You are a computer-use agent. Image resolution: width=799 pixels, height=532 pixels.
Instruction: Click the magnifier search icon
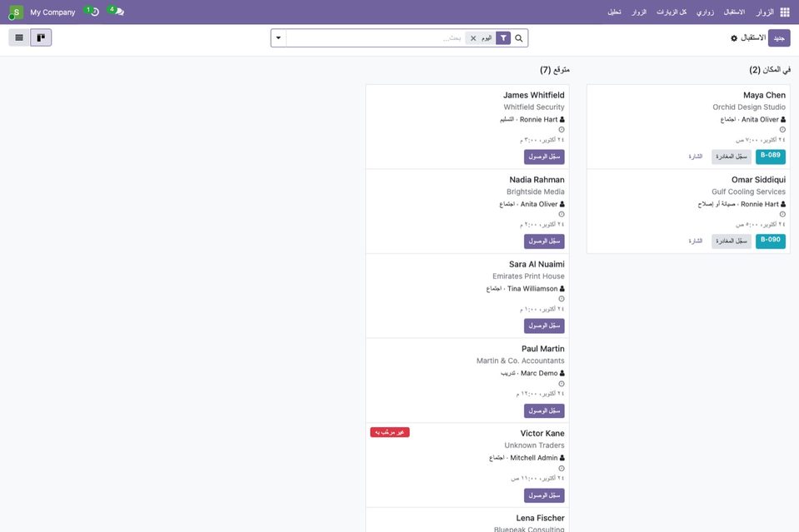click(519, 38)
